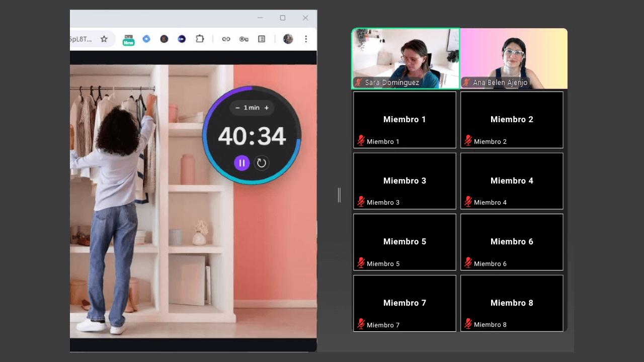Click the chain link icon in toolbar

(x=226, y=39)
